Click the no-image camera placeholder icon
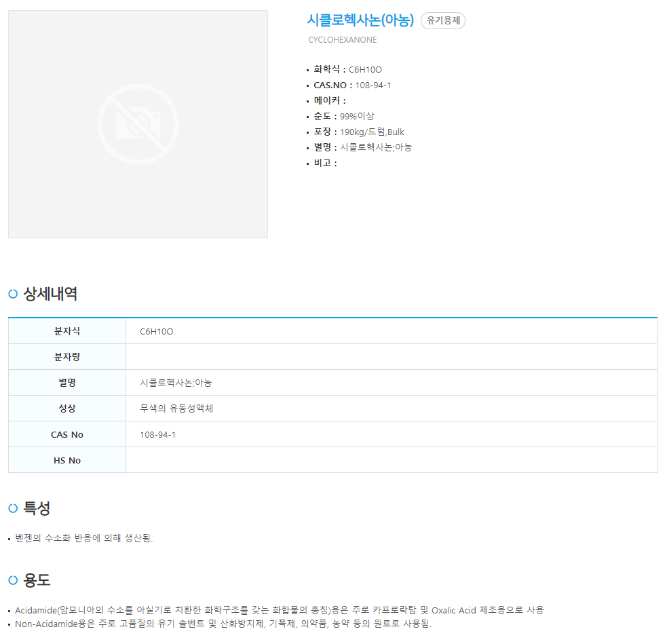The width and height of the screenshot is (667, 644). [x=138, y=124]
